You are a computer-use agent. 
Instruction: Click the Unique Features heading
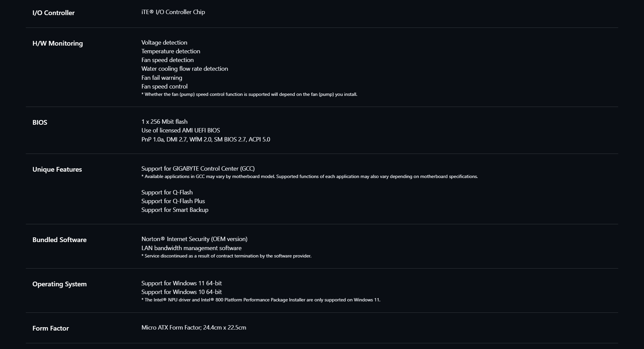pyautogui.click(x=57, y=169)
